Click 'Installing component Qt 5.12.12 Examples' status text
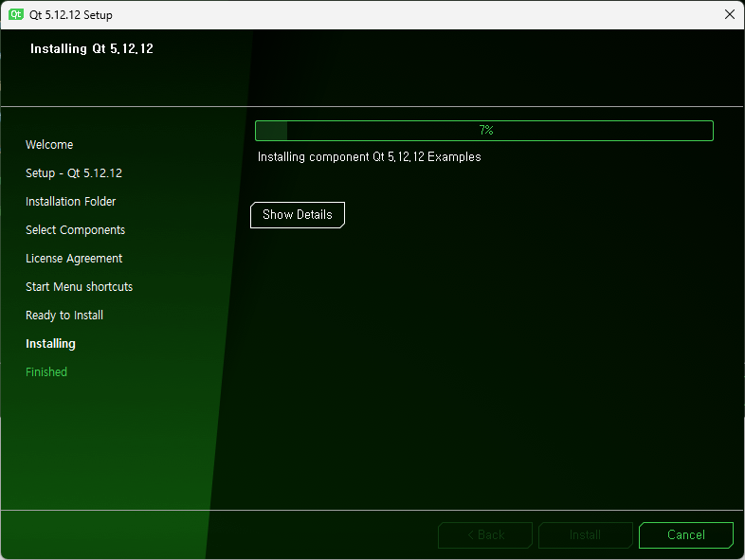The width and height of the screenshot is (745, 560). [x=369, y=156]
